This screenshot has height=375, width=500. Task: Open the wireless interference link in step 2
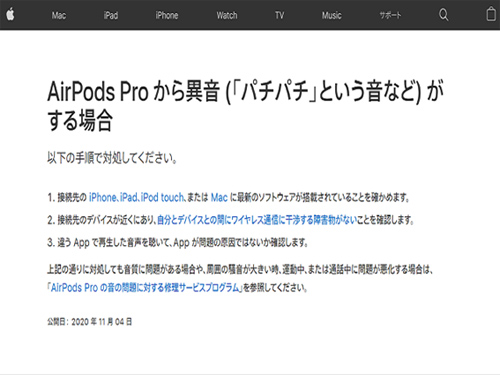pyautogui.click(x=257, y=220)
